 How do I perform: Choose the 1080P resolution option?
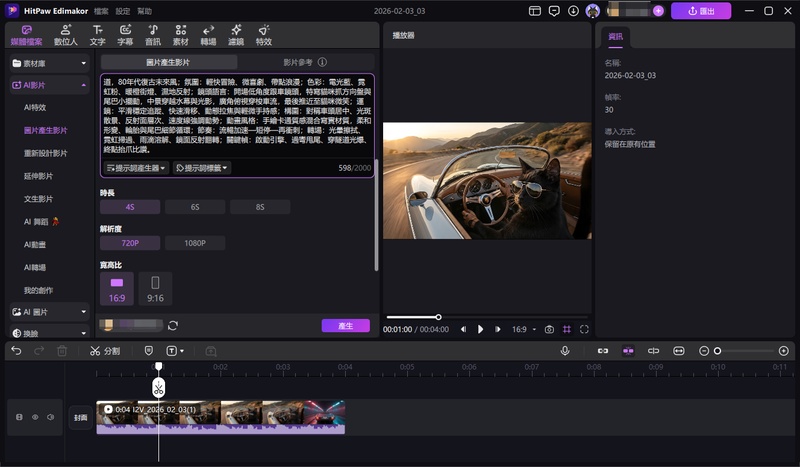(194, 243)
